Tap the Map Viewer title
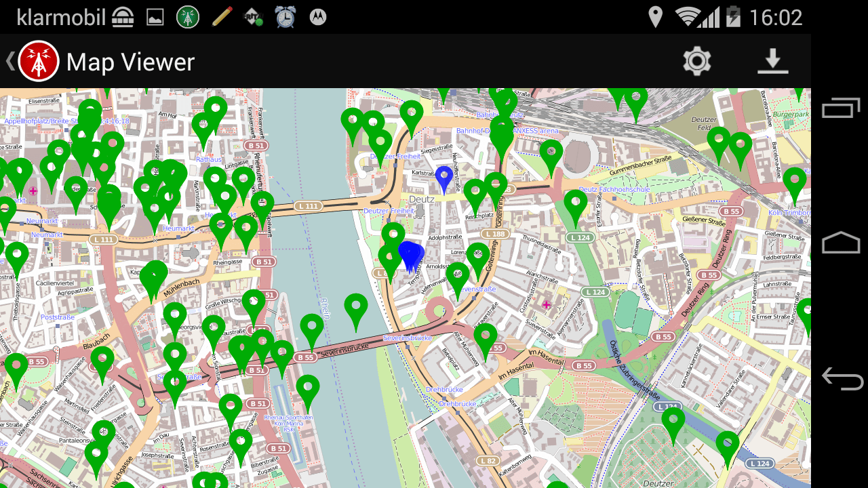868x488 pixels. click(x=130, y=62)
